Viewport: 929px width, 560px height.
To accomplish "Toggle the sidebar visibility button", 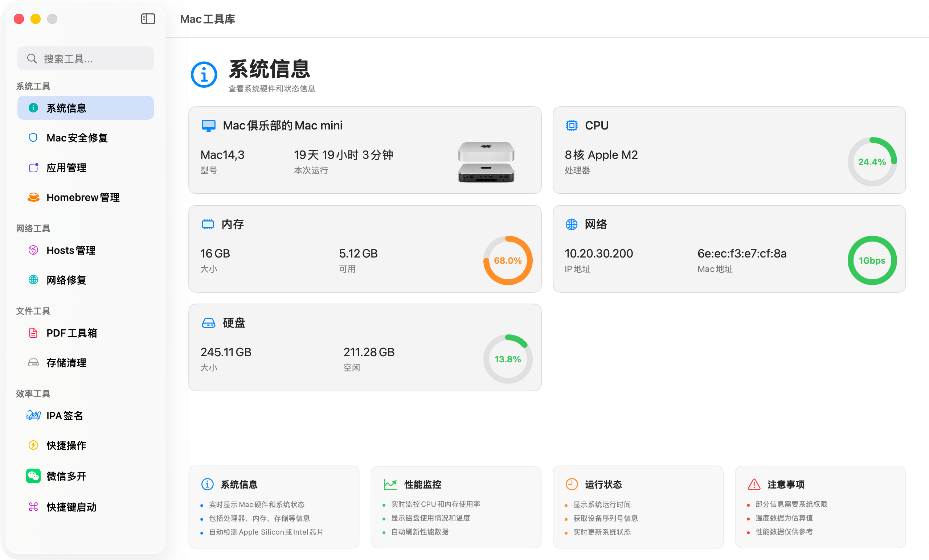I will pos(148,19).
